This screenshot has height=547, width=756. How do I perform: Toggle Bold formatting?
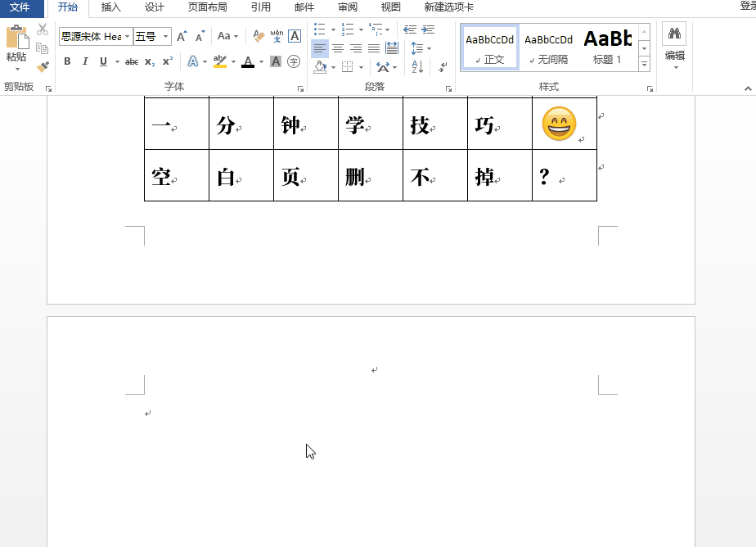pyautogui.click(x=67, y=61)
